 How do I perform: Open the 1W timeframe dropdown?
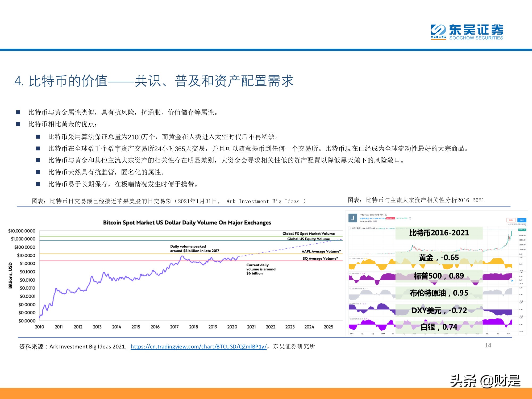pos(363,228)
